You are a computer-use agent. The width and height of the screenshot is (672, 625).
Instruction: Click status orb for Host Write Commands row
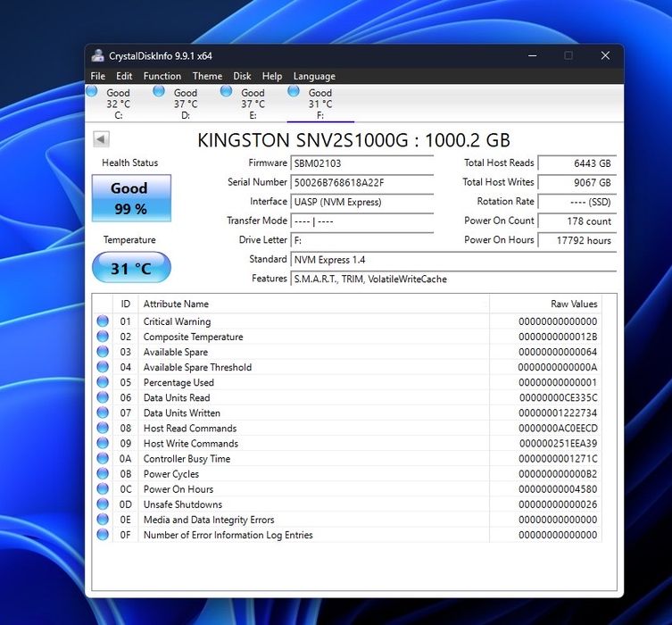[103, 443]
